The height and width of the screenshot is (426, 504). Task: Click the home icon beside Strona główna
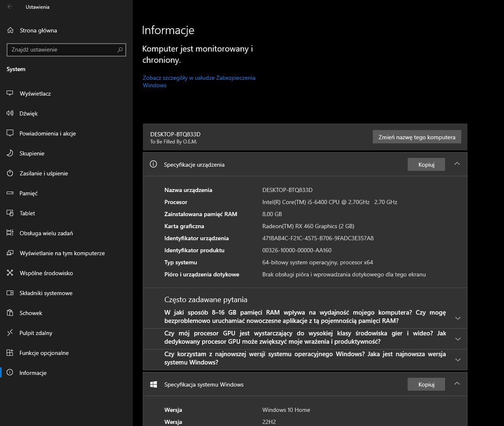(10, 30)
